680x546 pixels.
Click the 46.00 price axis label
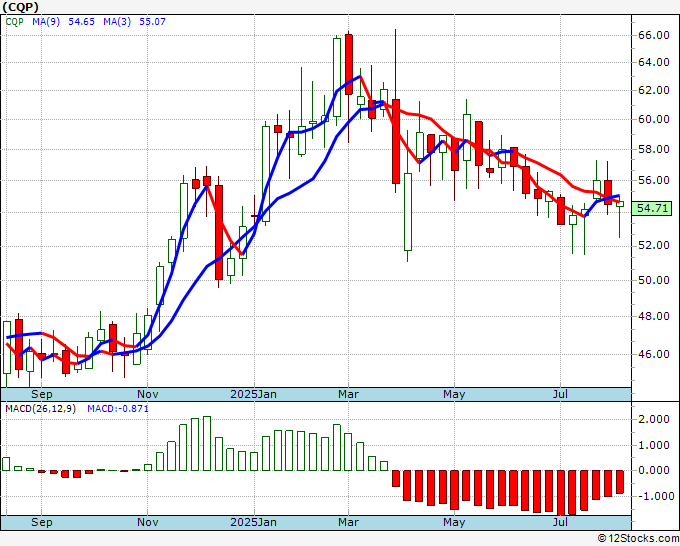[x=654, y=354]
